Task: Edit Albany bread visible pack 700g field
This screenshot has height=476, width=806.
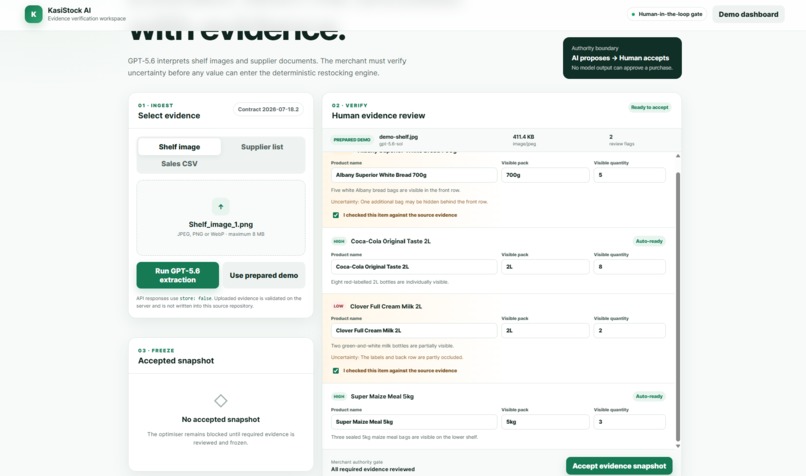Action: [545, 175]
